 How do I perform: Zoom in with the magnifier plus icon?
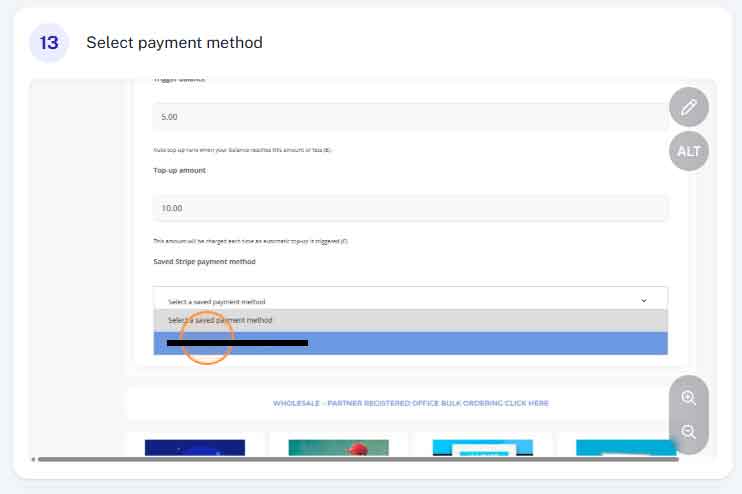pyautogui.click(x=688, y=398)
